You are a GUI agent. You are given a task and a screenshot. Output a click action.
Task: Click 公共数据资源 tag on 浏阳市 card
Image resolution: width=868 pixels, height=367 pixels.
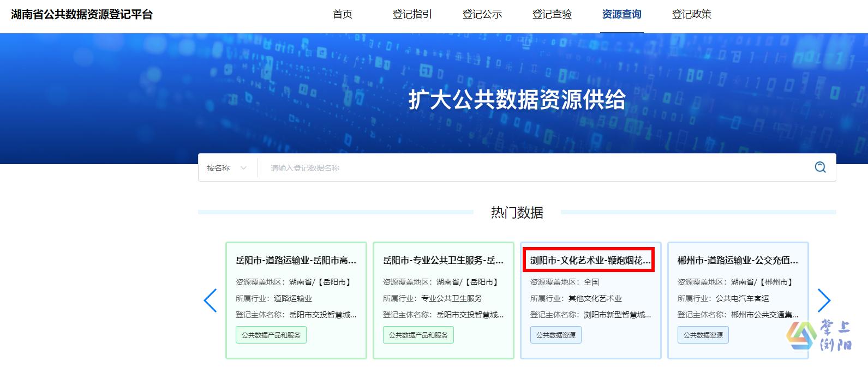point(555,335)
